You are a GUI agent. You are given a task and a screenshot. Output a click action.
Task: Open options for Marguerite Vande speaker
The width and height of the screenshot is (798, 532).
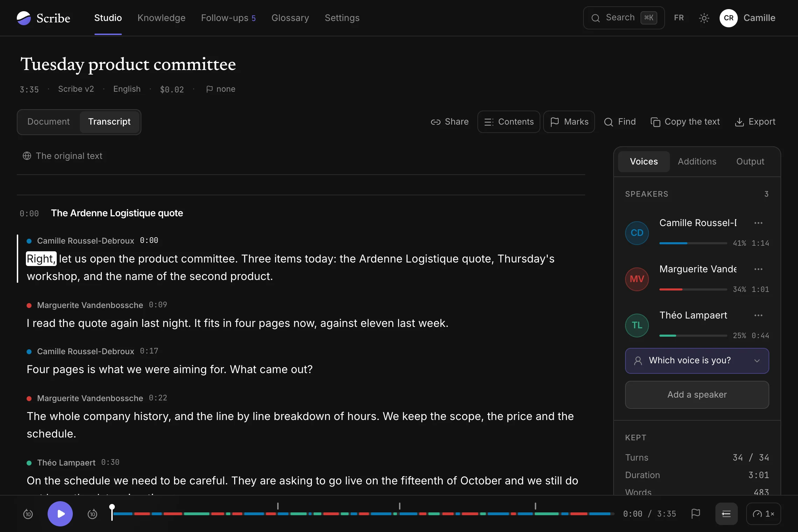tap(758, 269)
